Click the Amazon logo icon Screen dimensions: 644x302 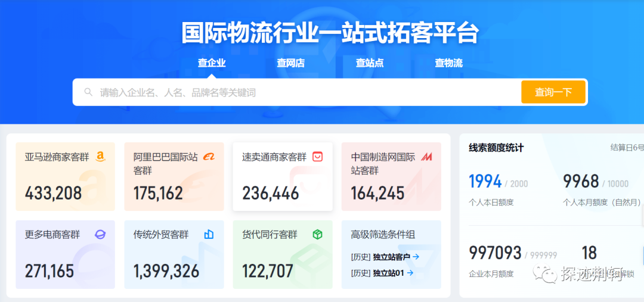tap(100, 157)
